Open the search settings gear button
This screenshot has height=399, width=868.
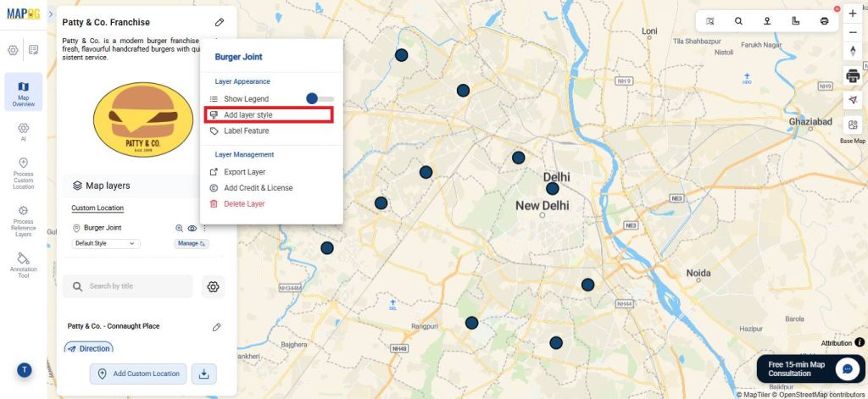click(213, 286)
